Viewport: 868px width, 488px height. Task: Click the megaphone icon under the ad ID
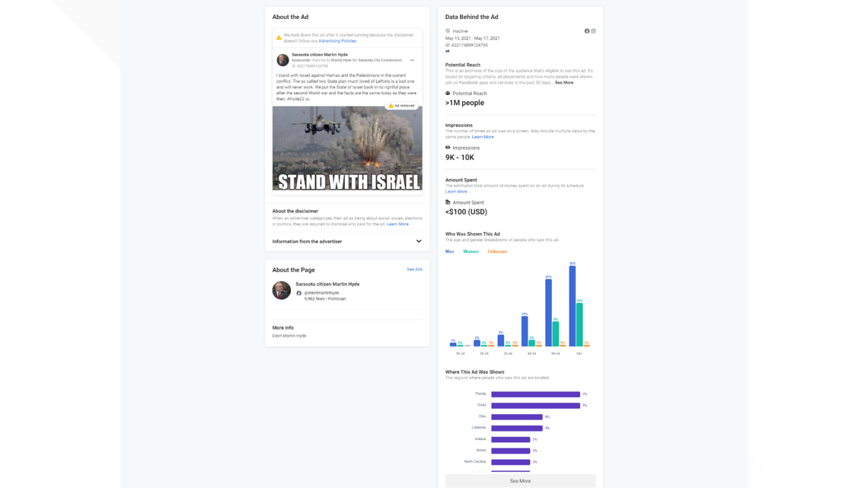coord(447,51)
